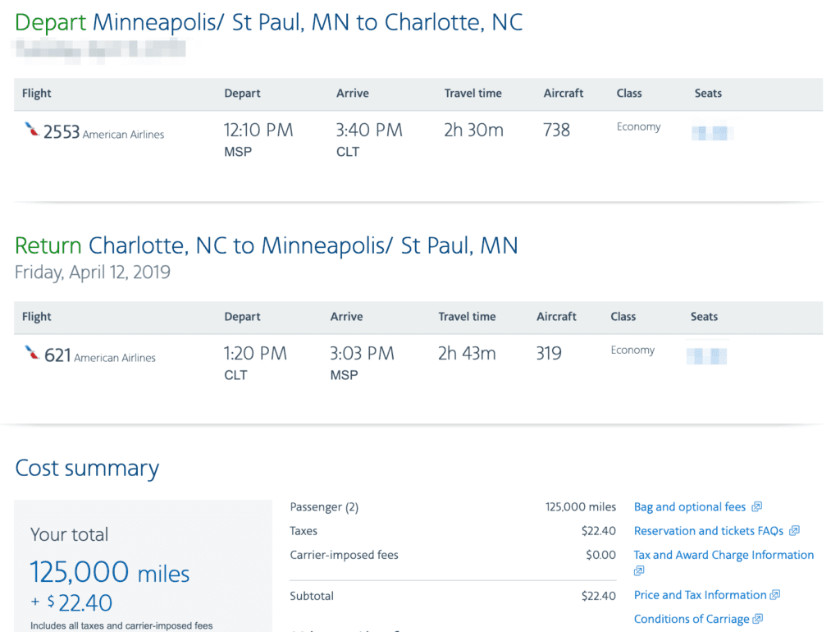Click external-link icon next to Conditions of Carriage
Image resolution: width=840 pixels, height=632 pixels.
coord(758,619)
